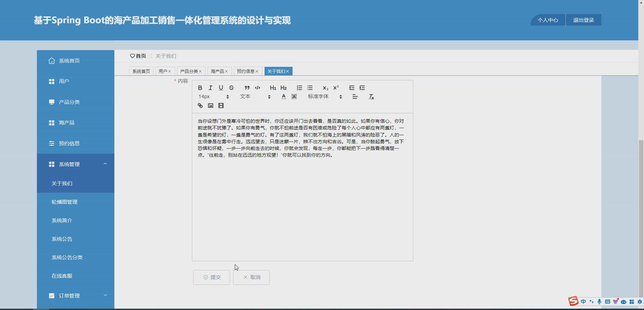
Task: Select 海产品 in the sidebar menu
Action: (67, 122)
